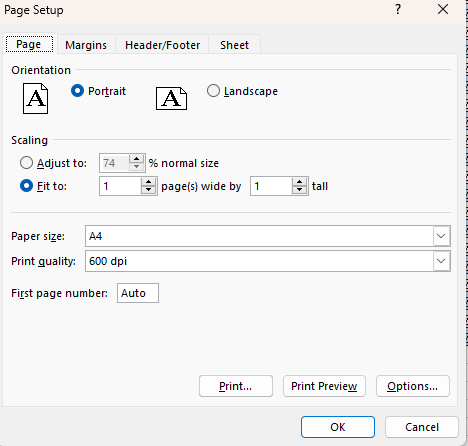Open the Sheet tab
This screenshot has width=468, height=446.
pos(234,45)
